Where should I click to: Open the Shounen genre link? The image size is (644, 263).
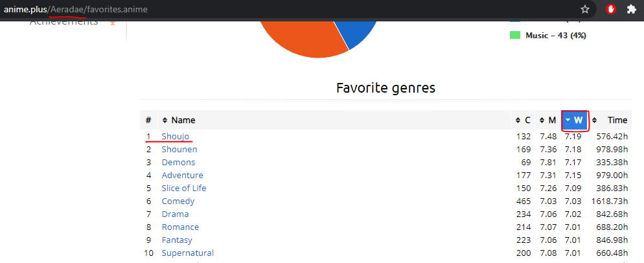coord(179,149)
